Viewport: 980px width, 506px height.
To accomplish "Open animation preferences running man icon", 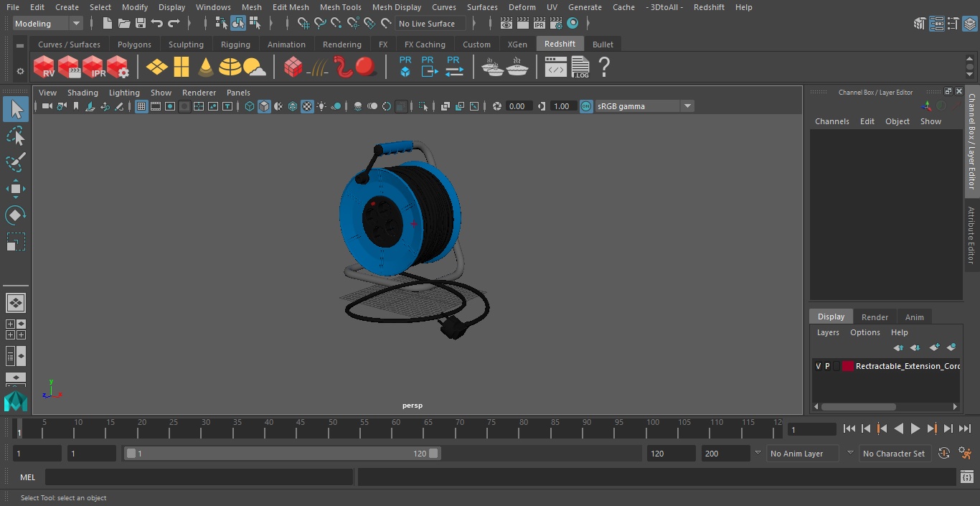I will [965, 454].
